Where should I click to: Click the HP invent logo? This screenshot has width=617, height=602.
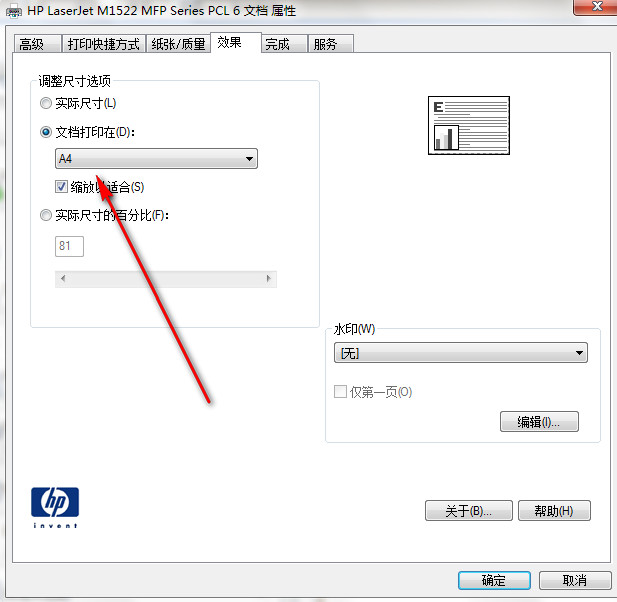(55, 508)
